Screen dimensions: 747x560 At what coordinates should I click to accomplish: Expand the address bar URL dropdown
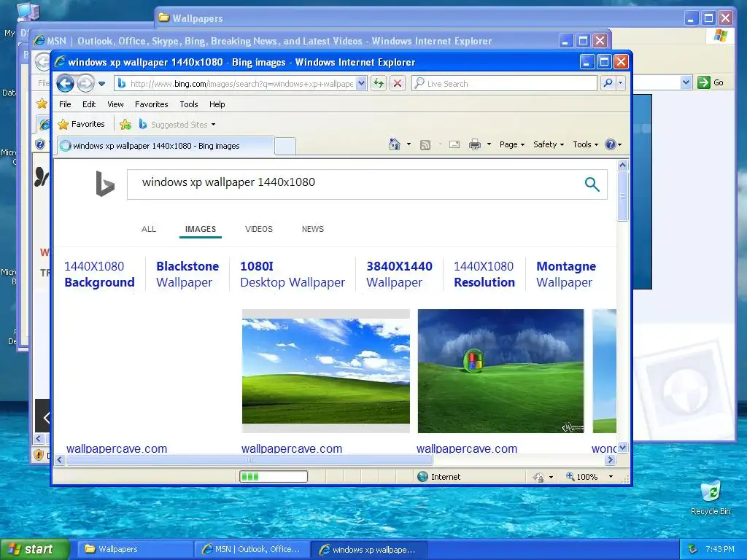[x=362, y=84]
